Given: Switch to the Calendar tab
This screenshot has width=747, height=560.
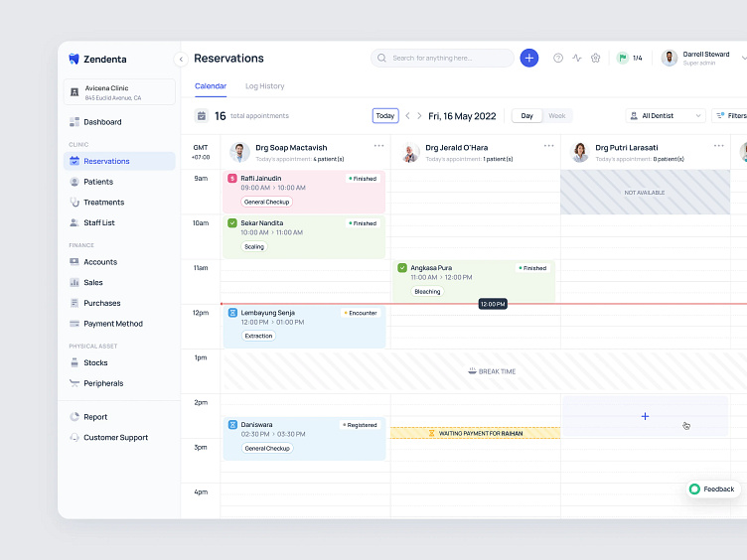Looking at the screenshot, I should point(211,86).
